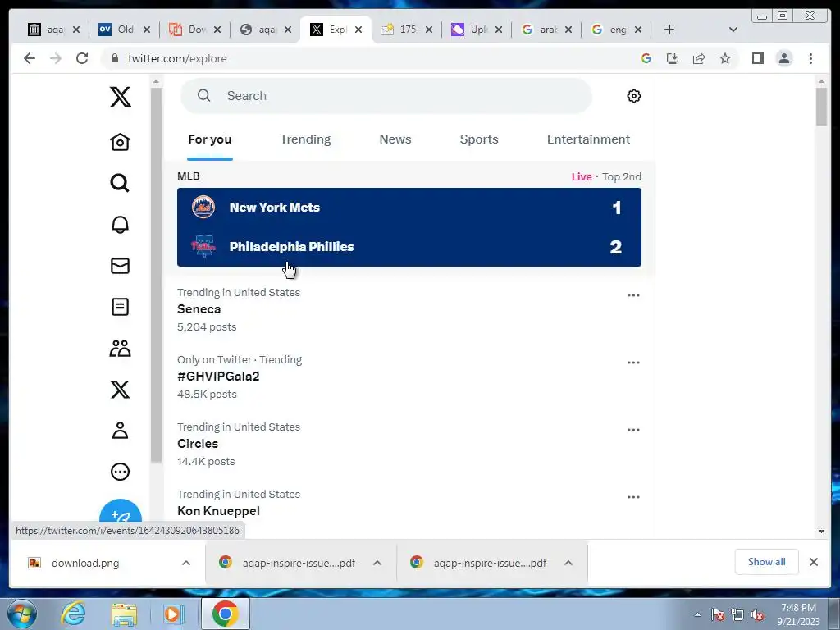Launch Internet Explorer from taskbar

73,614
